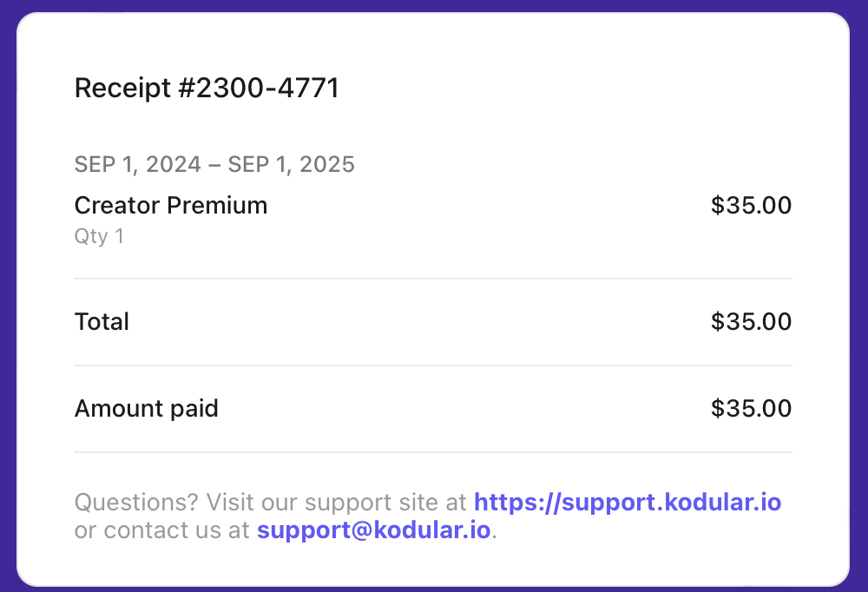Click the "or contact us at" text
The image size is (868, 592).
tap(163, 530)
